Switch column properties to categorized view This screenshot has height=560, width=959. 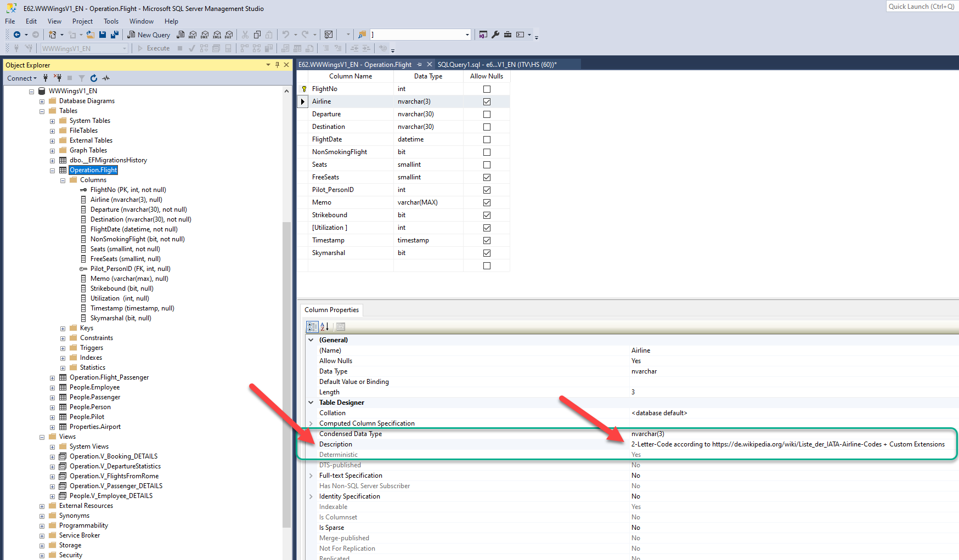coord(312,327)
